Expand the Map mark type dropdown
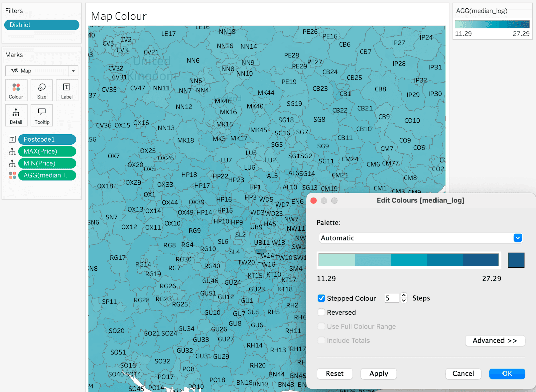This screenshot has width=536, height=392. pyautogui.click(x=73, y=71)
